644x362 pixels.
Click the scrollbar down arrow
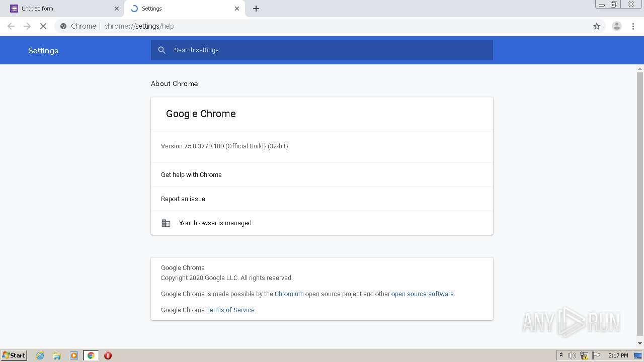[640, 343]
